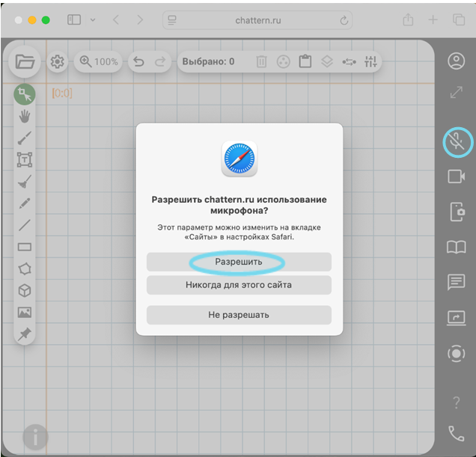
Task: Expand Safari sidebar options chevron
Action: coord(93,20)
